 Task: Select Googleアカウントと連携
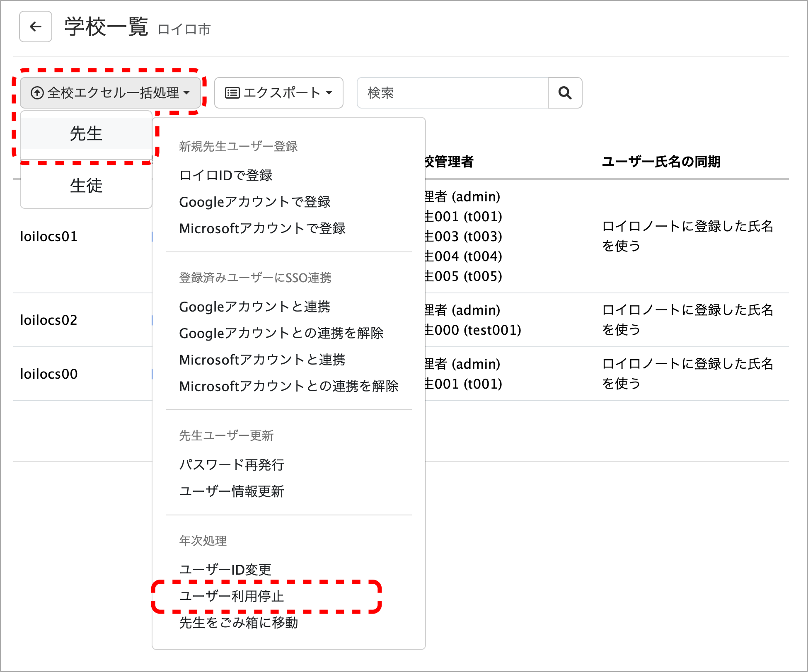click(x=254, y=307)
